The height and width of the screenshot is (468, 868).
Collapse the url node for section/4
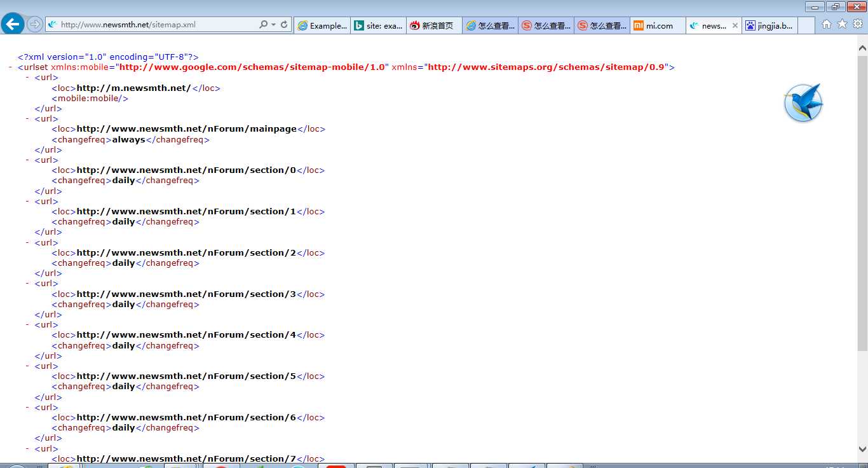[27, 324]
